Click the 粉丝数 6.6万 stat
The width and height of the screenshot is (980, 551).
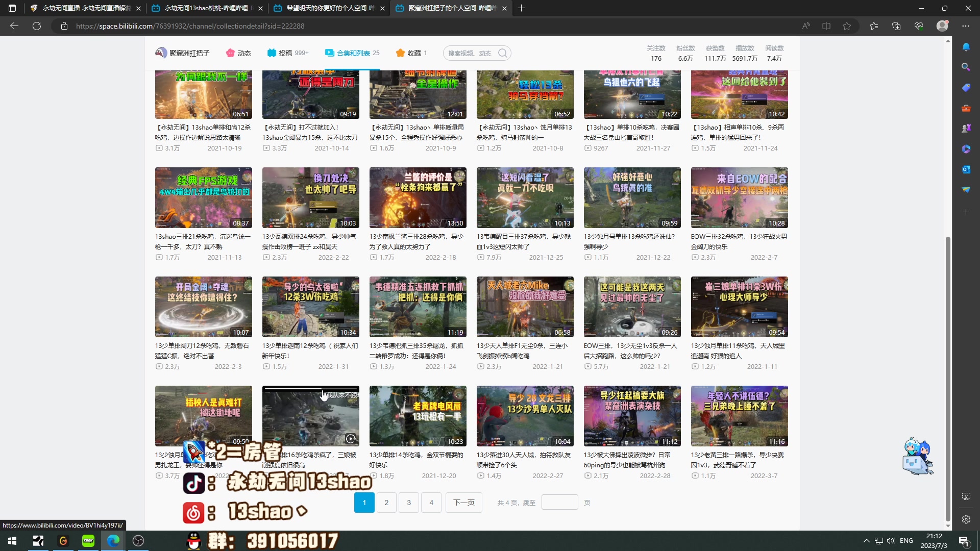(x=685, y=53)
